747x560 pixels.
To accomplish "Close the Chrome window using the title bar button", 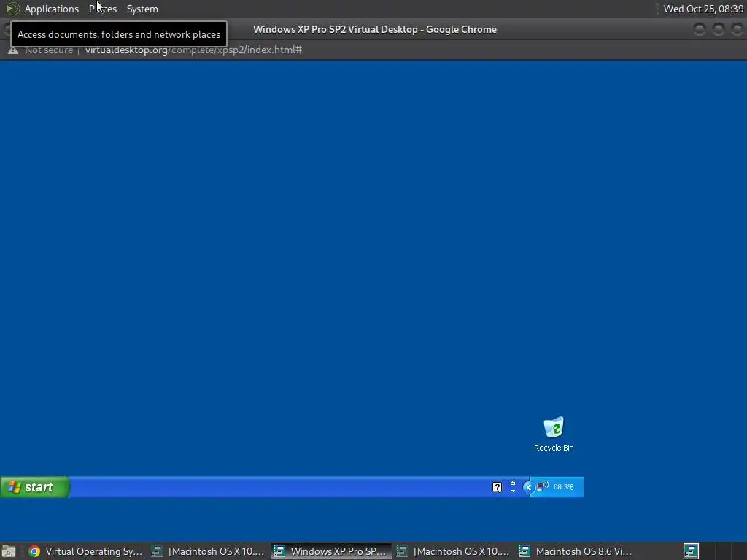I will tap(737, 29).
